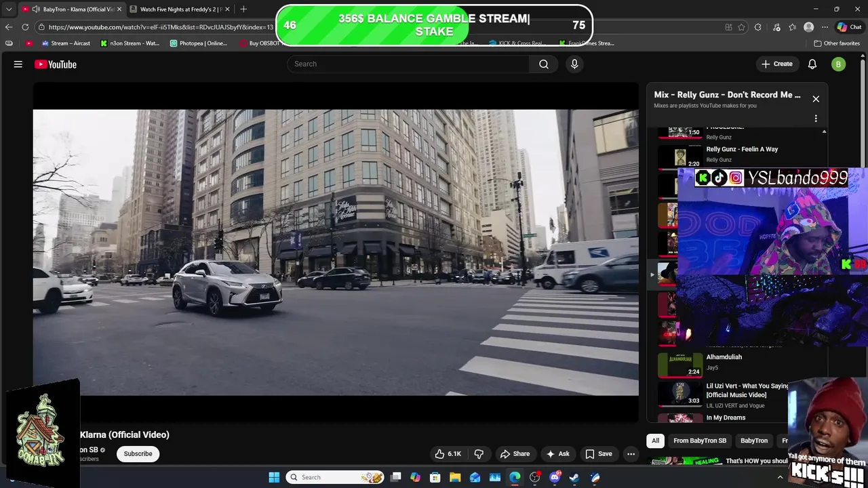Screen dimensions: 868x488
Task: Reload the YouTube page
Action: pyautogui.click(x=25, y=27)
